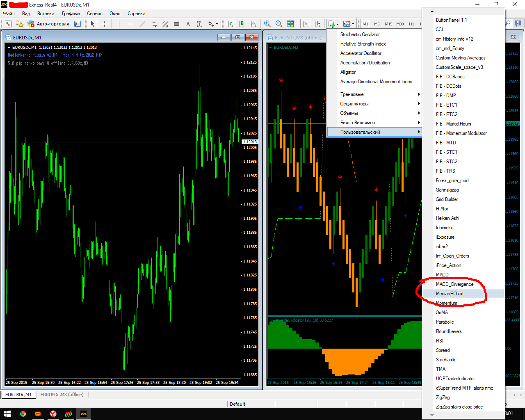Expand the Трендовые submenu
Viewport: 525px width, 420px height.
(374, 94)
